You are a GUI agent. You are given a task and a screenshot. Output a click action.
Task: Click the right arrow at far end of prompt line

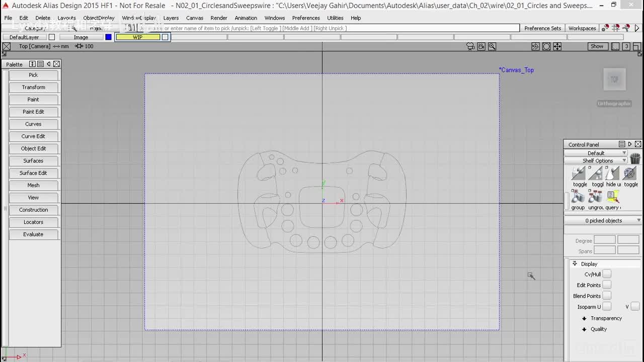point(637,28)
